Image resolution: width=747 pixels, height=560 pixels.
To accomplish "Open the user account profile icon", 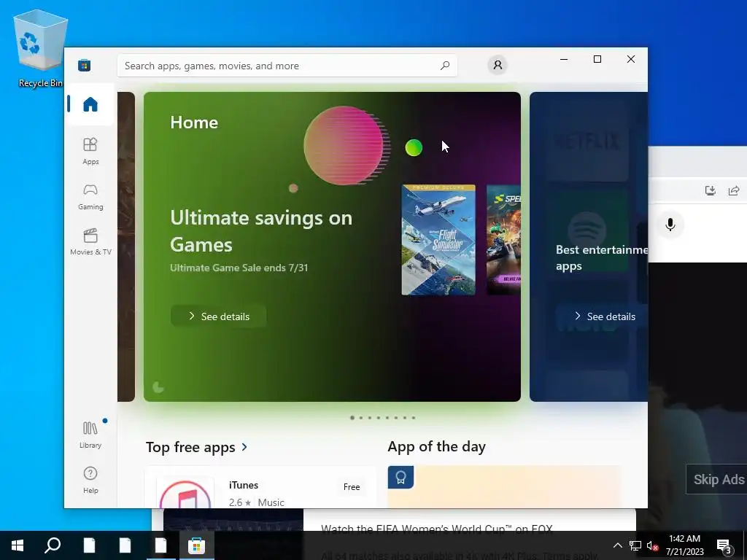I will [x=498, y=65].
